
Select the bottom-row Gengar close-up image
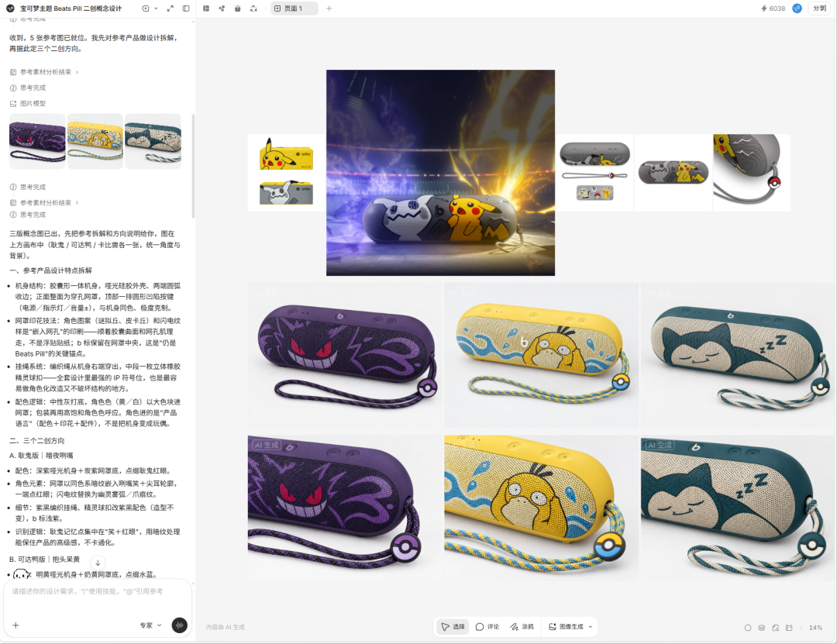346,508
